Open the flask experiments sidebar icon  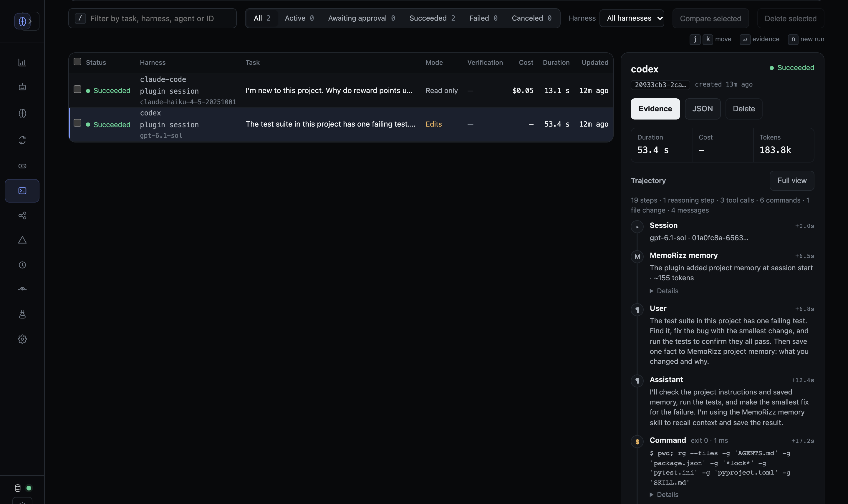[22, 314]
